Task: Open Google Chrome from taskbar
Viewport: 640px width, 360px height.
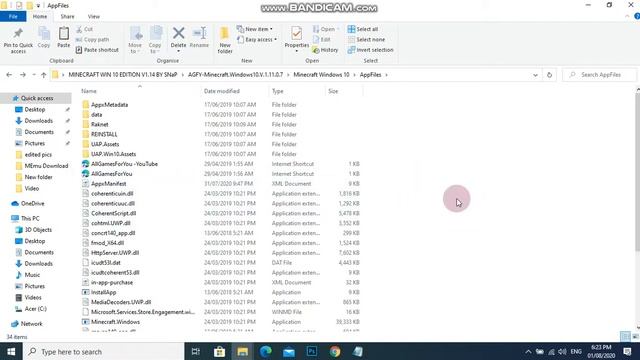Action: 335,351
